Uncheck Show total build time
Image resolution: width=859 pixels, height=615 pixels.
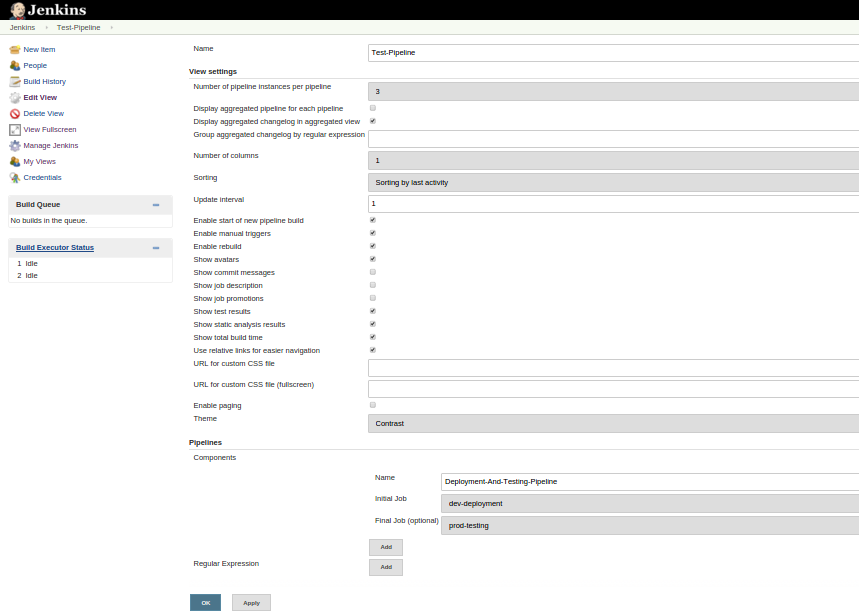(x=373, y=337)
